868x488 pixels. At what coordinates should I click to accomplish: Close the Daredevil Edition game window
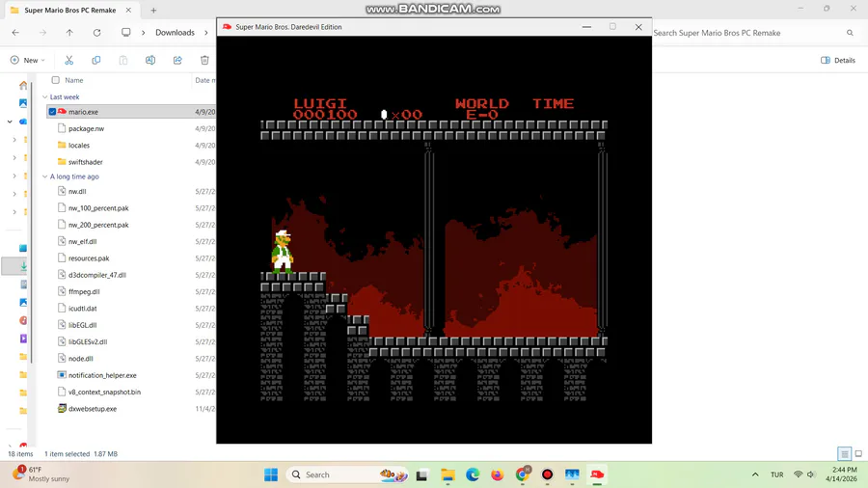coord(638,27)
